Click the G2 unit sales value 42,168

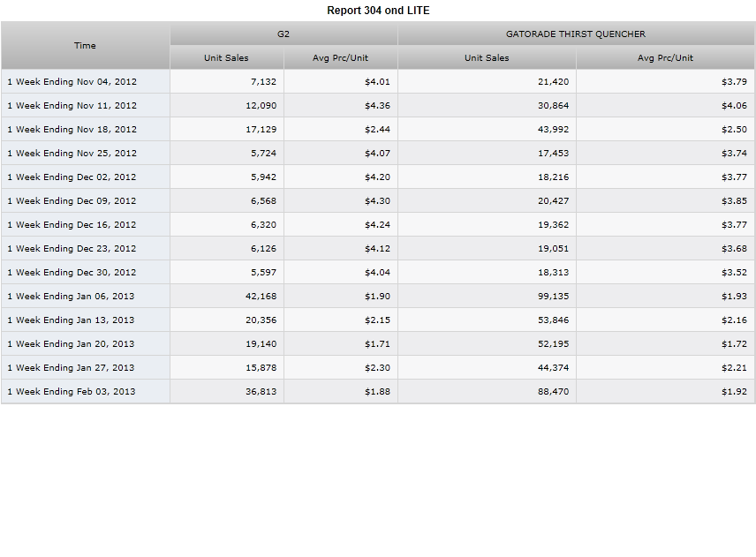pyautogui.click(x=261, y=296)
